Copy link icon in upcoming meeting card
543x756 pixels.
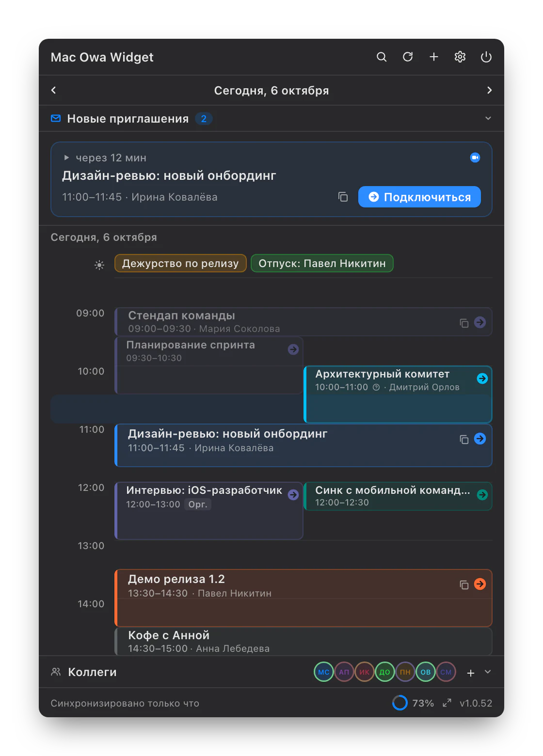click(x=343, y=197)
